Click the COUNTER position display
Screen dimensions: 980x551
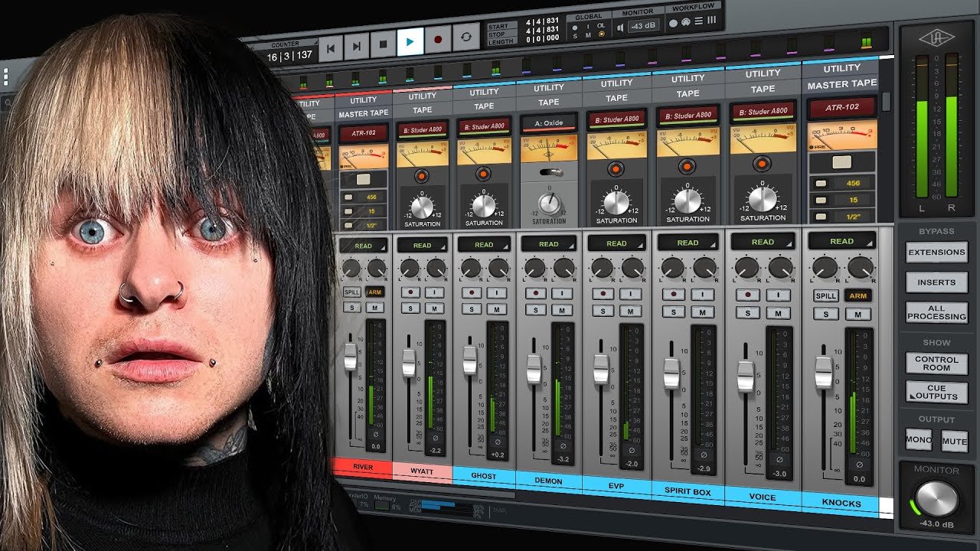click(289, 56)
